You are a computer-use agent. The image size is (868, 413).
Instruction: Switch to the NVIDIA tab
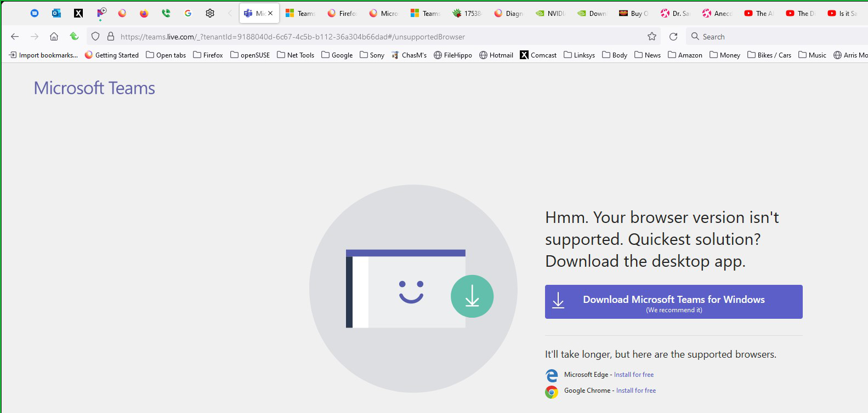point(551,13)
